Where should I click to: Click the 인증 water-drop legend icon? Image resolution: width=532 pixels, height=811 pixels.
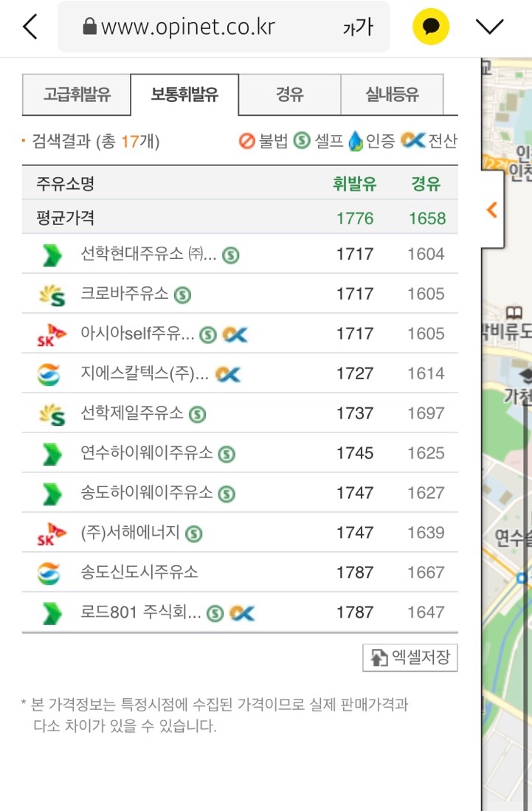[x=356, y=141]
